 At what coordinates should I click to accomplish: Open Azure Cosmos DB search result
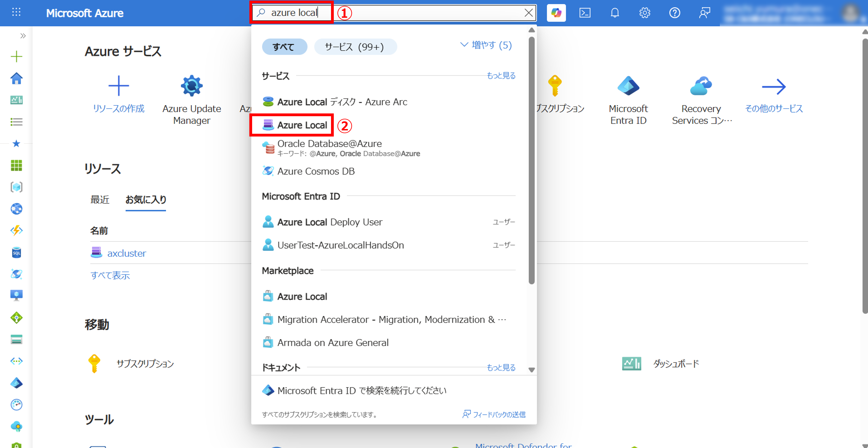pyautogui.click(x=388, y=171)
